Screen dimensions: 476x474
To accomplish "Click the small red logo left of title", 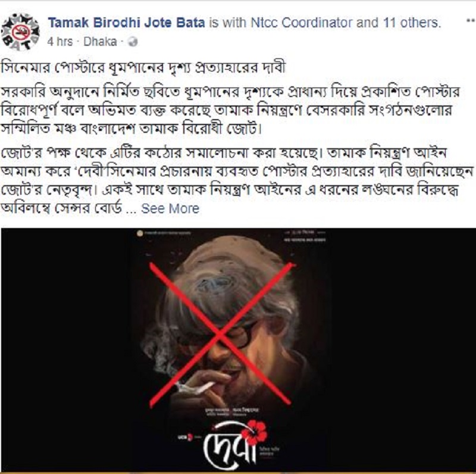I will coord(190,437).
